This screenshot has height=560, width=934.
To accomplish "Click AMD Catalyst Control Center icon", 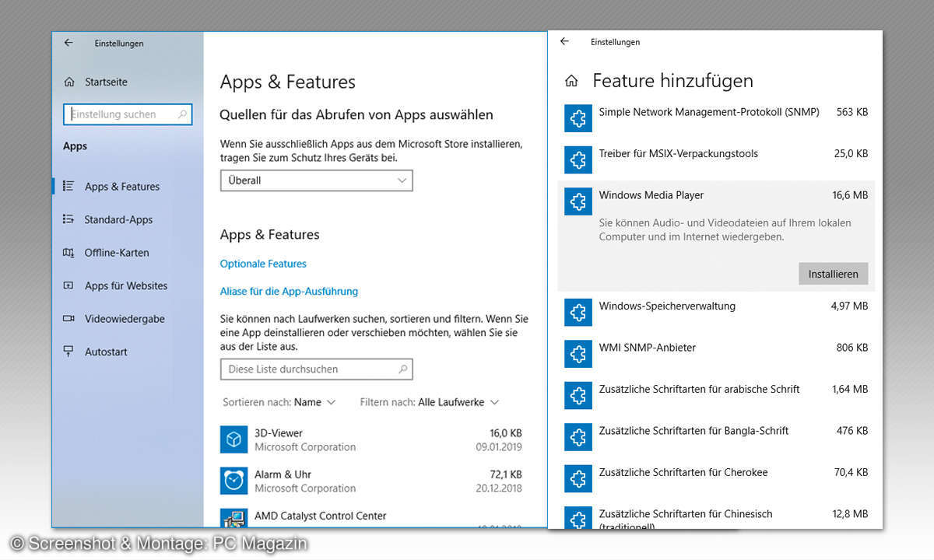I will pyautogui.click(x=233, y=518).
